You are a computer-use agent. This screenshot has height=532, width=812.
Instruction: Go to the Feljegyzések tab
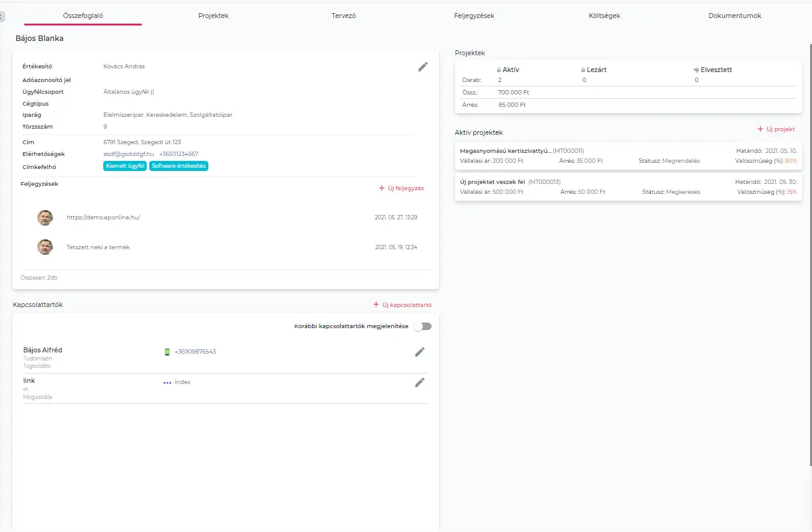[474, 16]
